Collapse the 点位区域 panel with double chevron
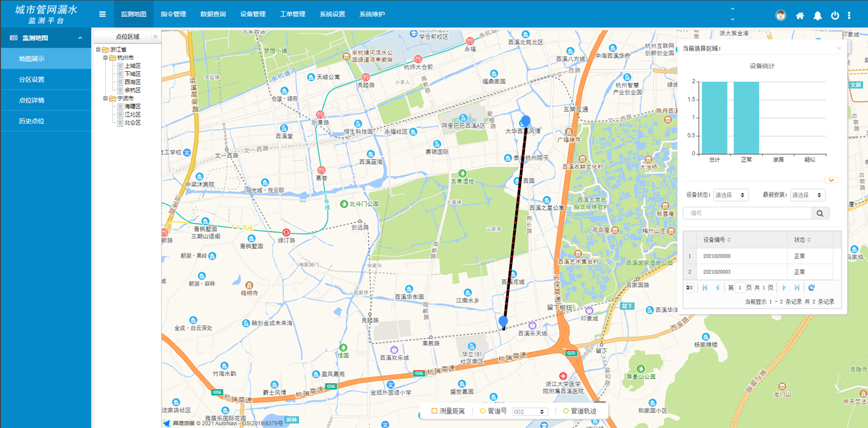 tap(155, 37)
